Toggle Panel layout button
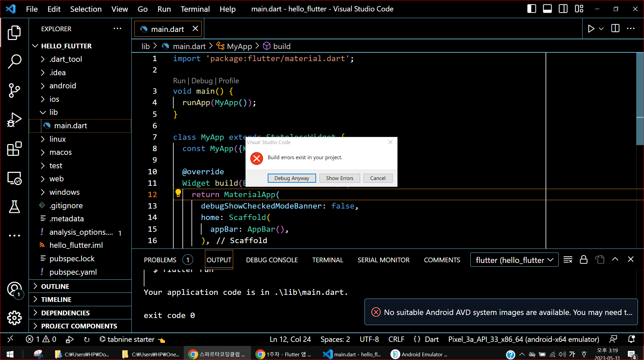Image resolution: width=644 pixels, height=360 pixels. [x=548, y=9]
